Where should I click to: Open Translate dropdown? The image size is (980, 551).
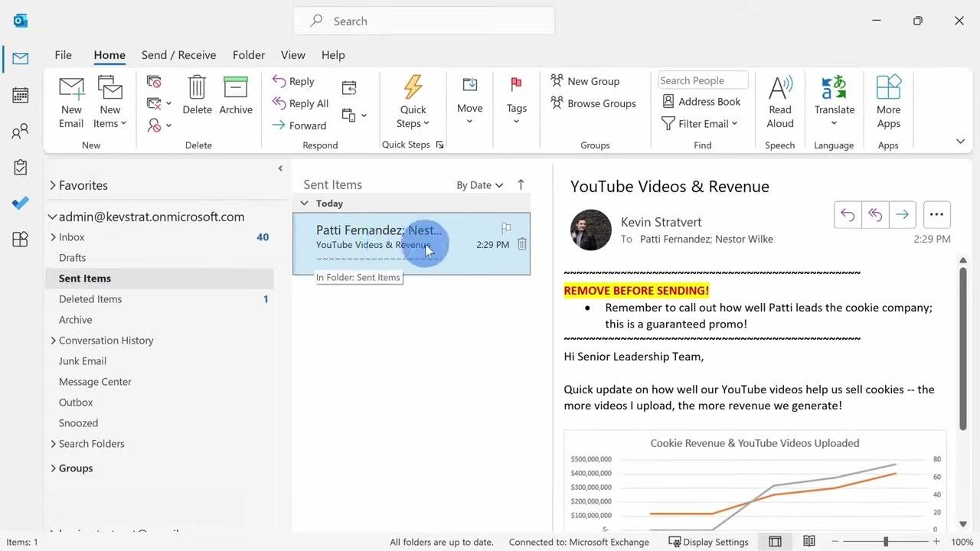click(834, 103)
